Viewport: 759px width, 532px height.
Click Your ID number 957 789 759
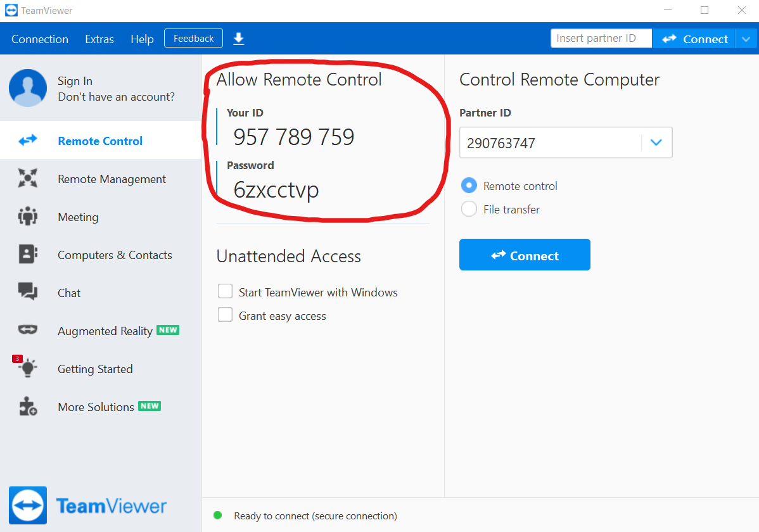pyautogui.click(x=294, y=137)
